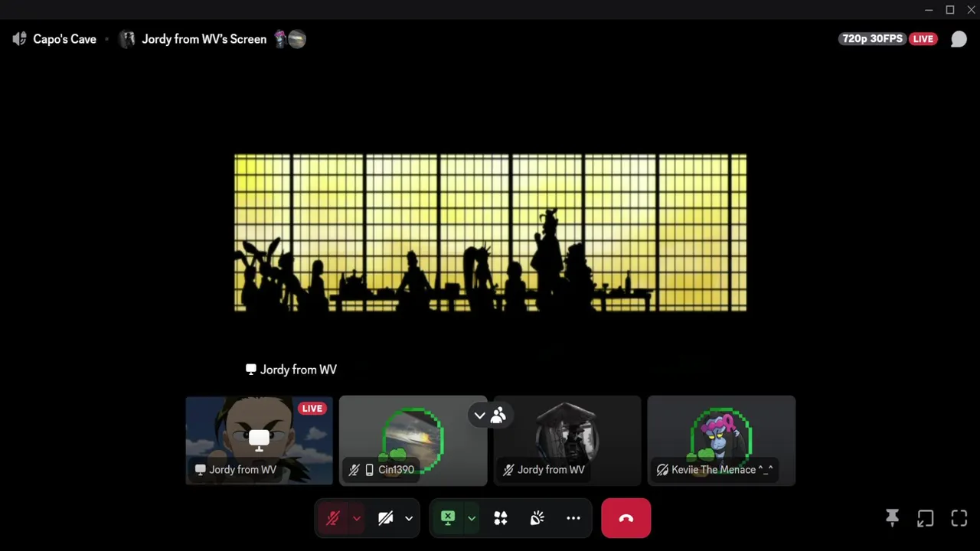Click the Capo's Cave channel name
Viewport: 980px width, 551px height.
(64, 39)
